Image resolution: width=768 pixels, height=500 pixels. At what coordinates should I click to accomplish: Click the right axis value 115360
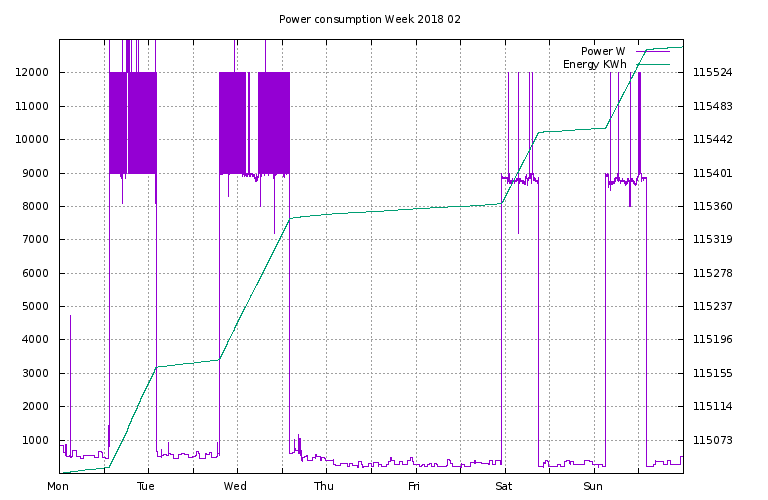713,206
